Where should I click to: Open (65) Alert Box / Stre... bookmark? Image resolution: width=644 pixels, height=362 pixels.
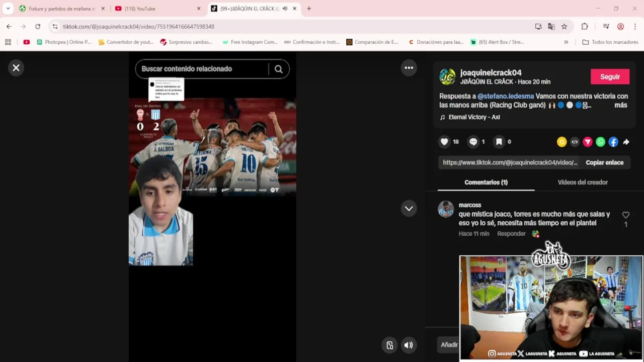[x=498, y=42]
